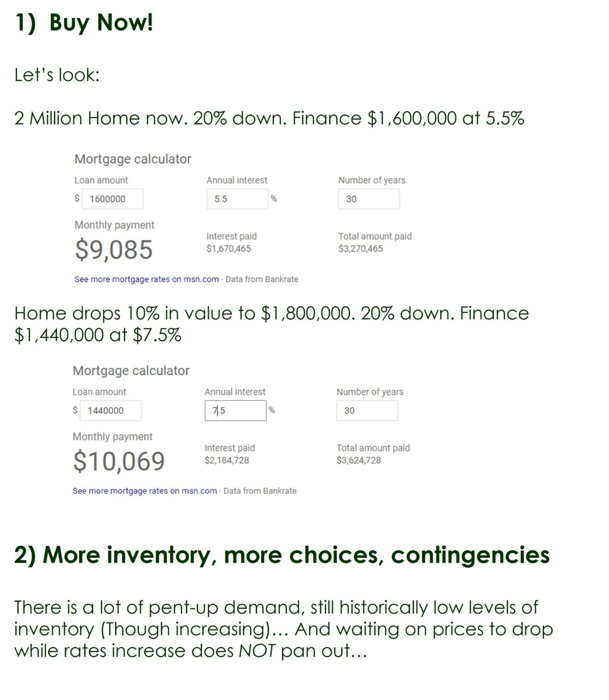Image resolution: width=609 pixels, height=700 pixels.
Task: Select the years field beside the 5.5% rate
Action: (368, 199)
